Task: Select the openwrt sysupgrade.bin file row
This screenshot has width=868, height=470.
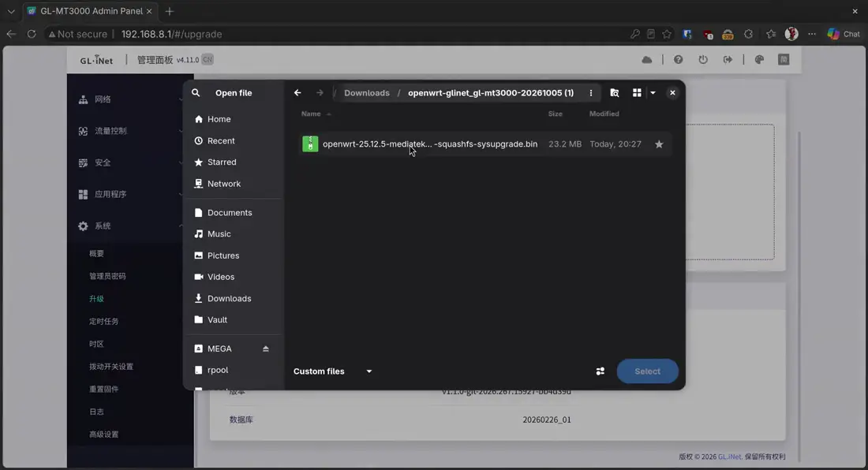Action: [x=485, y=144]
